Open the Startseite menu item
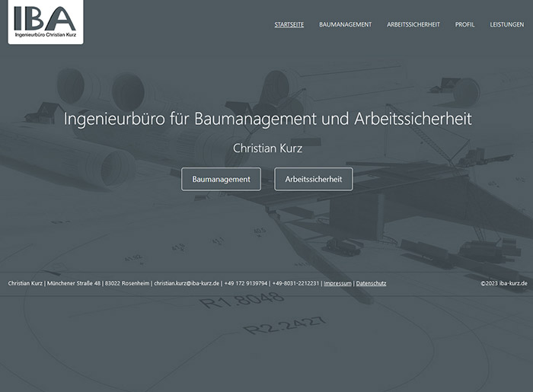This screenshot has height=392, width=533. [x=289, y=24]
